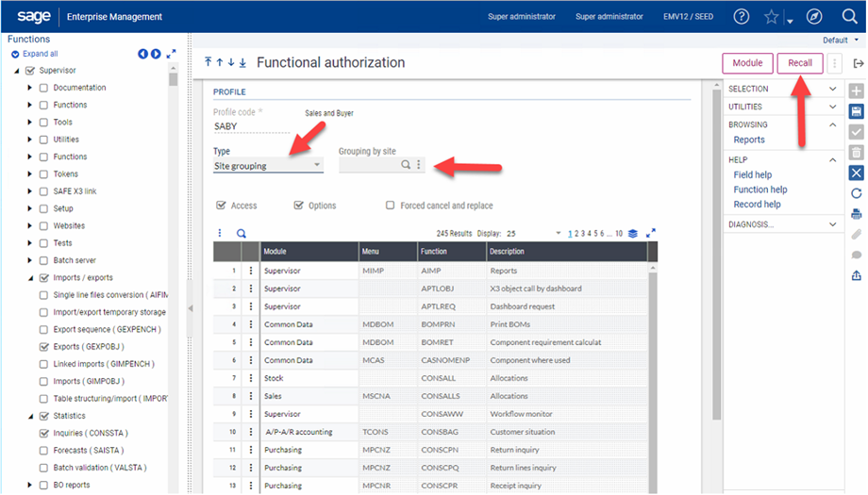This screenshot has height=495, width=868.
Task: Check the Documentation checkbox in tree
Action: pyautogui.click(x=44, y=88)
